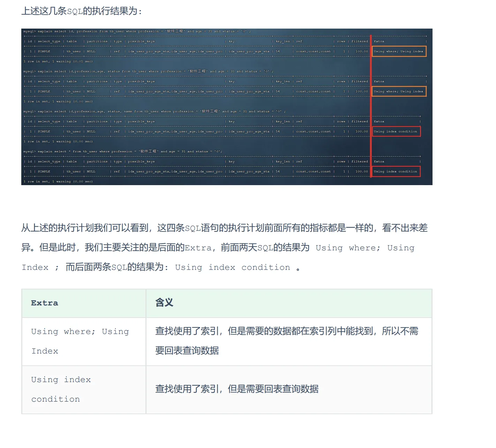
Task: Select the first red-boxed "Using index condition" result
Action: pyautogui.click(x=396, y=131)
